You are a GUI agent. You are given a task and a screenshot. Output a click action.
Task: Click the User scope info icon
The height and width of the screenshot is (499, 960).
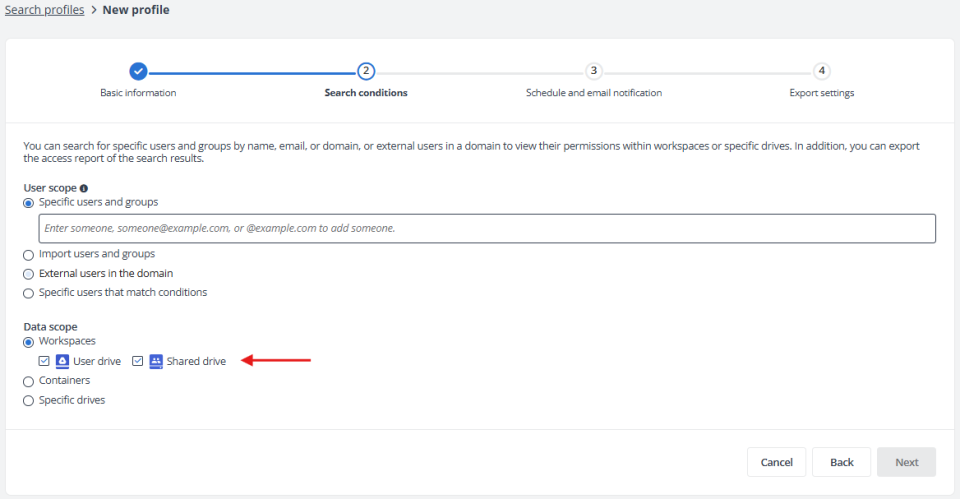tap(84, 189)
